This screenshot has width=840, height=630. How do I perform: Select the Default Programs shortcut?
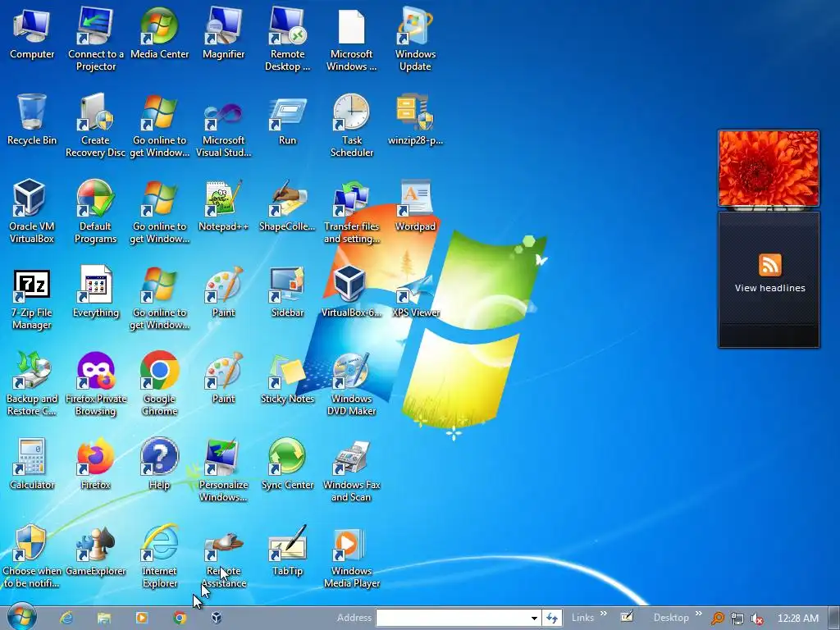pos(95,212)
